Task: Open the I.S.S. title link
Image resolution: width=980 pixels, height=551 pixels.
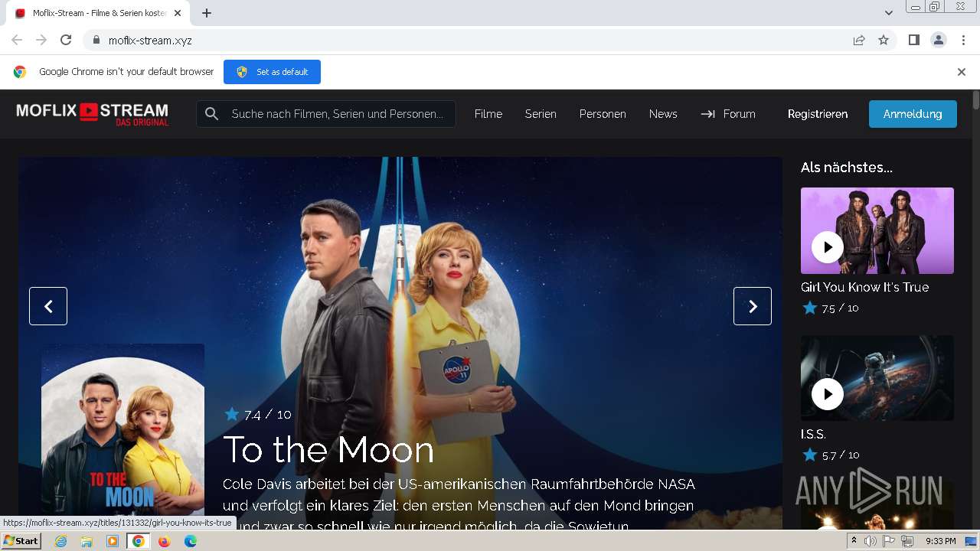Action: 813,434
